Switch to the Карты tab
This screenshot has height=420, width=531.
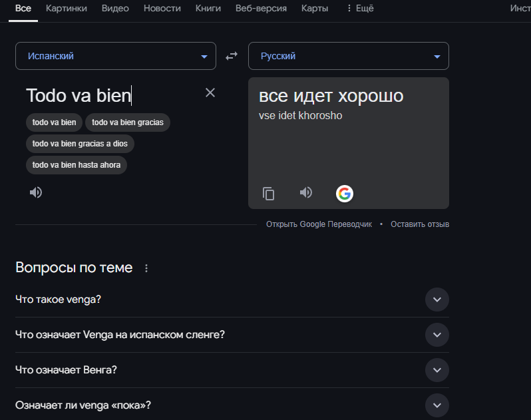pos(315,8)
